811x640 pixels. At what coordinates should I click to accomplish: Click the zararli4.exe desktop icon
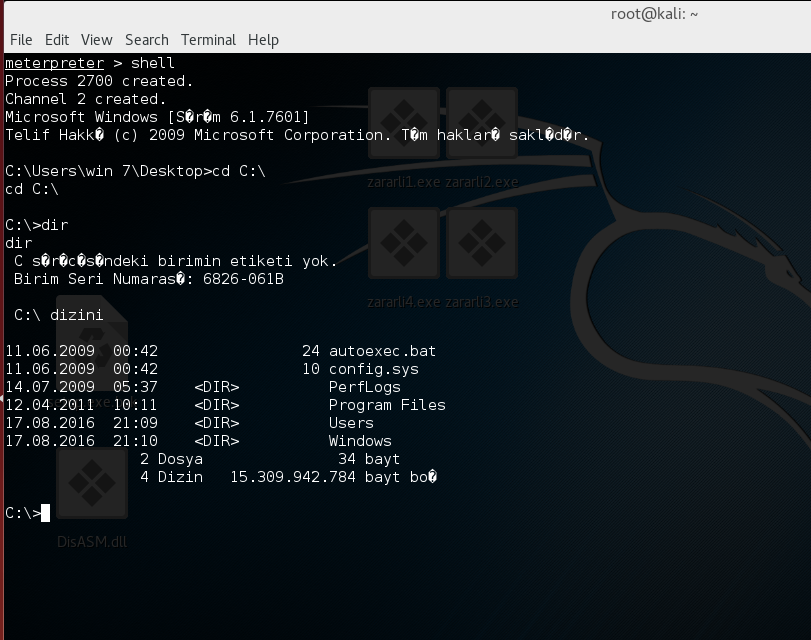pyautogui.click(x=404, y=244)
